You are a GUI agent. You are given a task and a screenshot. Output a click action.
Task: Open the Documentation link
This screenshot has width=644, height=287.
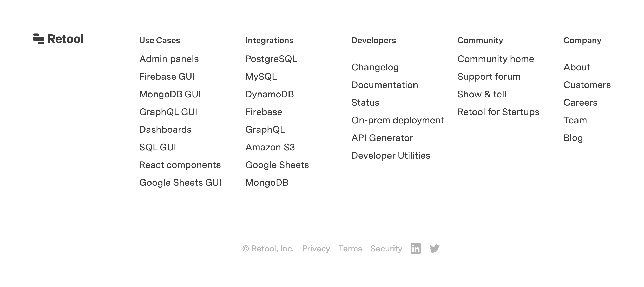[x=385, y=85]
